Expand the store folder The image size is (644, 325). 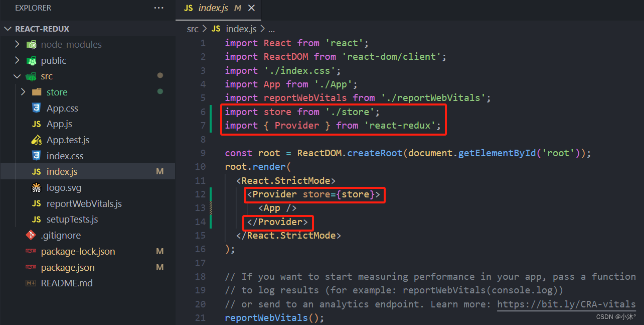click(x=23, y=92)
